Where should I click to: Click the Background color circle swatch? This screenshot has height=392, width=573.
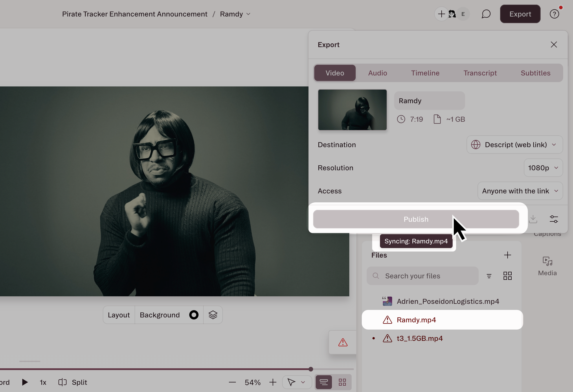tap(194, 315)
